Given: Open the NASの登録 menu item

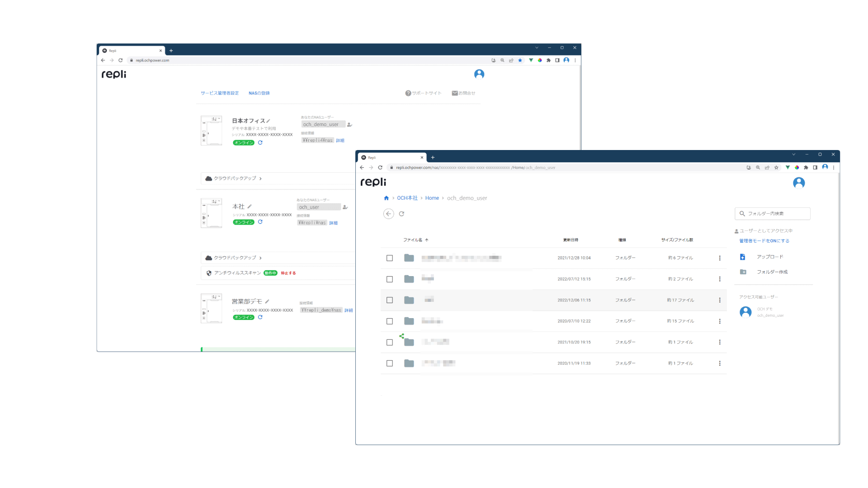Looking at the screenshot, I should [x=259, y=93].
